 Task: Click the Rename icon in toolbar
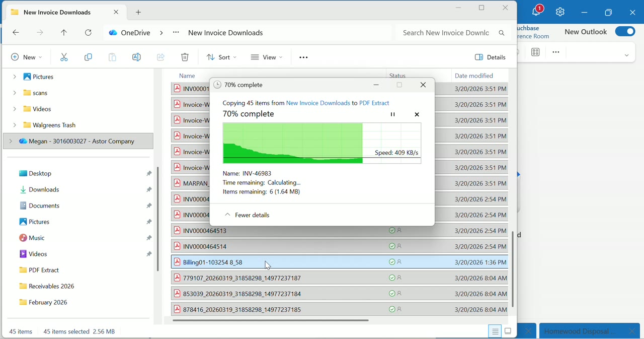coord(136,57)
